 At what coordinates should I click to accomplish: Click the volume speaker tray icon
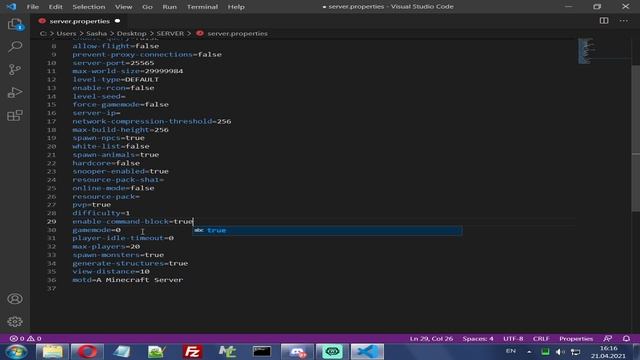tap(560, 352)
